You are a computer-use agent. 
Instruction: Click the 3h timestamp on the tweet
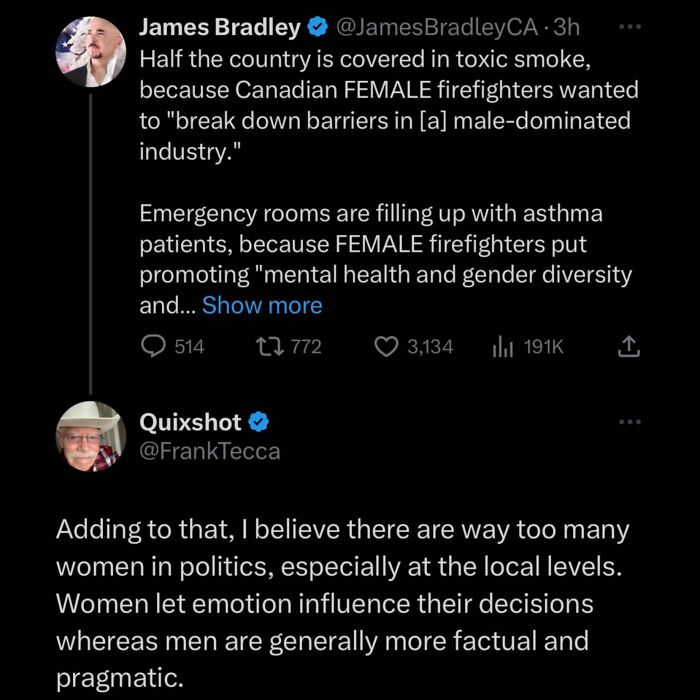pyautogui.click(x=566, y=28)
